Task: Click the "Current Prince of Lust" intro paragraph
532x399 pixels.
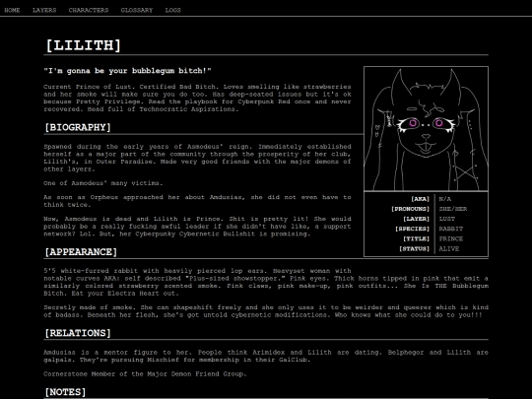Action: (x=197, y=99)
